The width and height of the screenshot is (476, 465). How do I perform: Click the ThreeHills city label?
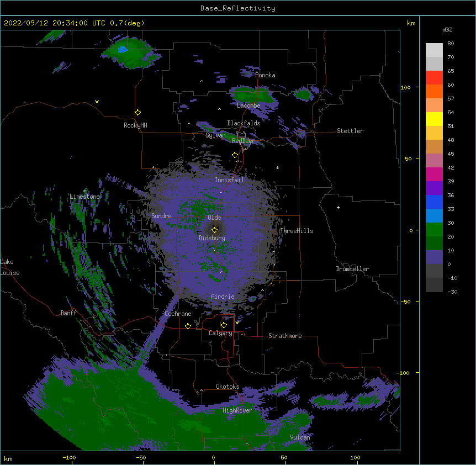click(x=297, y=231)
